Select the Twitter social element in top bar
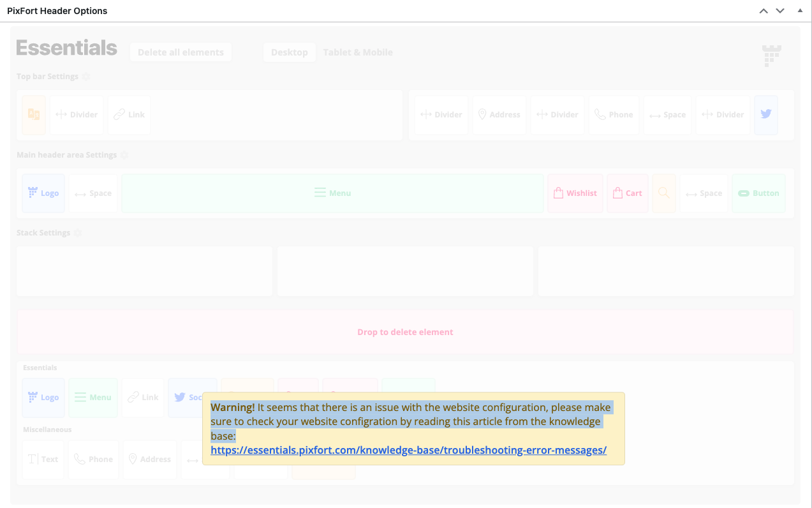Image resolution: width=812 pixels, height=508 pixels. [766, 115]
